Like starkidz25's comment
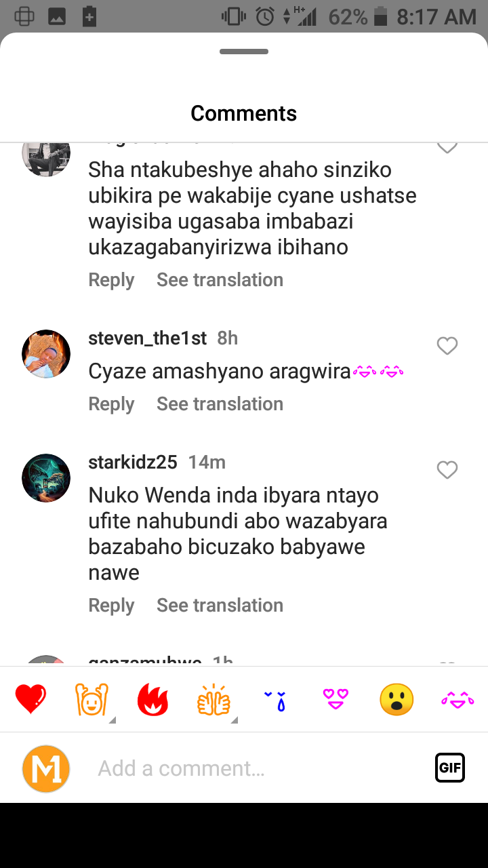488x868 pixels. [447, 470]
